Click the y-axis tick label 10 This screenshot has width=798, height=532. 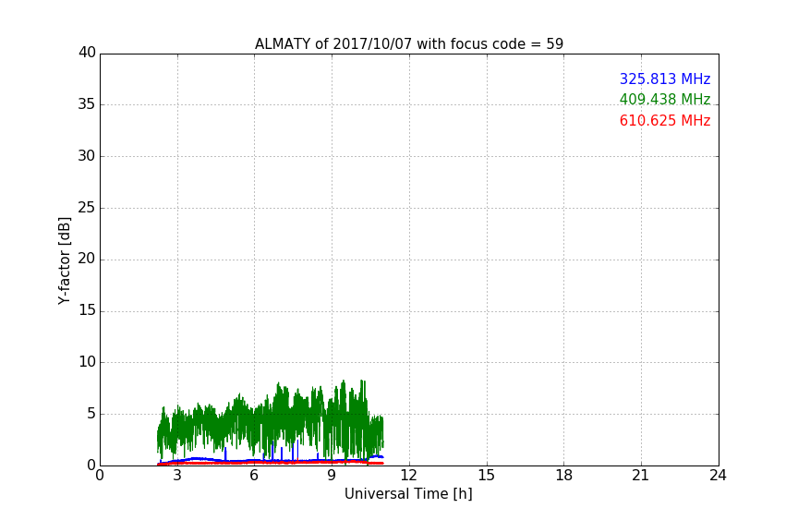(x=87, y=362)
